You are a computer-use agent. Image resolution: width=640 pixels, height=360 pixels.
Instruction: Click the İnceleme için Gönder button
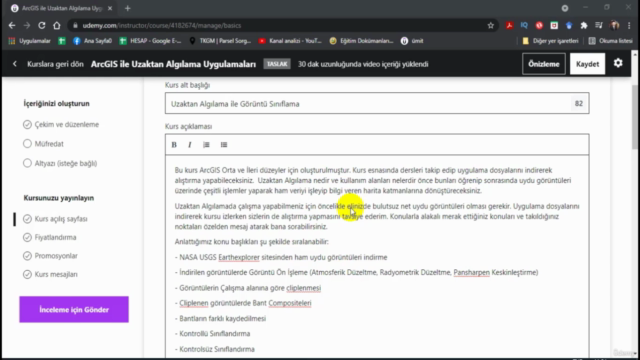click(x=74, y=309)
